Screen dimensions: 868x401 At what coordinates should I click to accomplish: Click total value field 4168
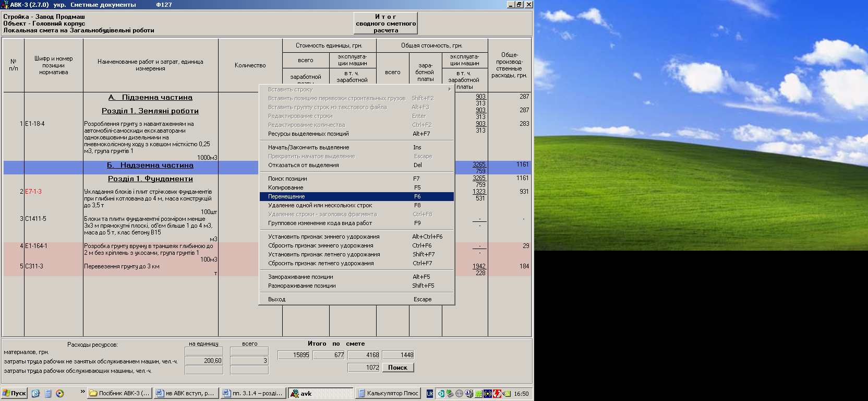pos(364,355)
